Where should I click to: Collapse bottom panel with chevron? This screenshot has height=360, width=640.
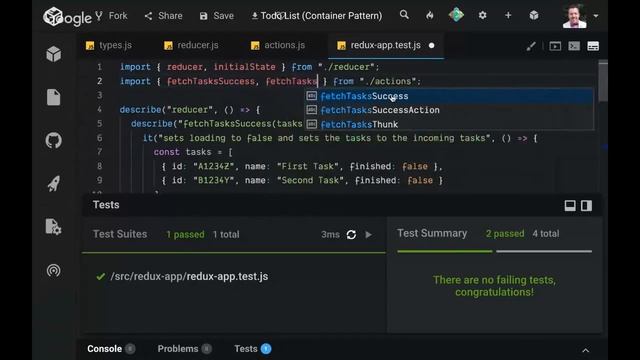tap(586, 350)
